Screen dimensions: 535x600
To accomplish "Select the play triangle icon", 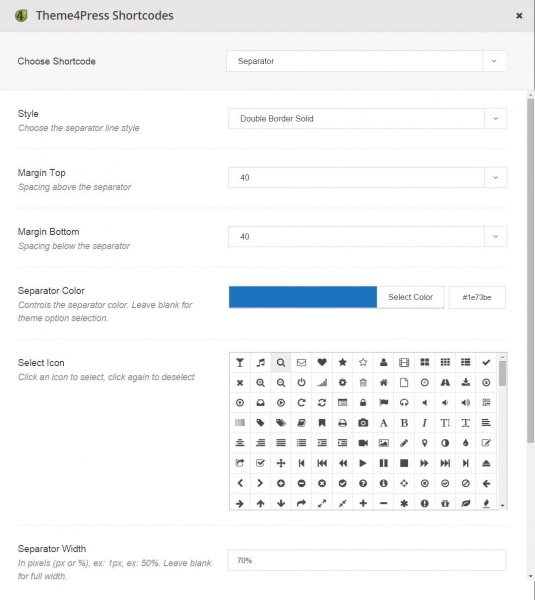I will (x=363, y=463).
